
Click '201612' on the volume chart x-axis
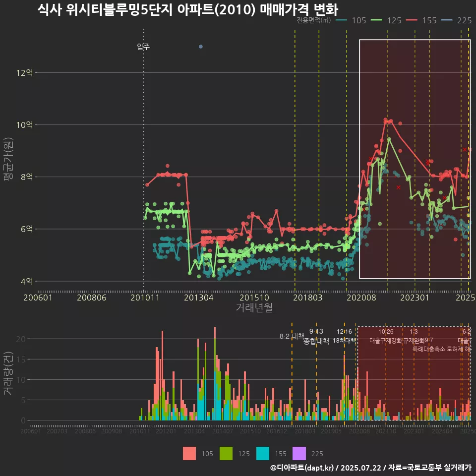277,431
